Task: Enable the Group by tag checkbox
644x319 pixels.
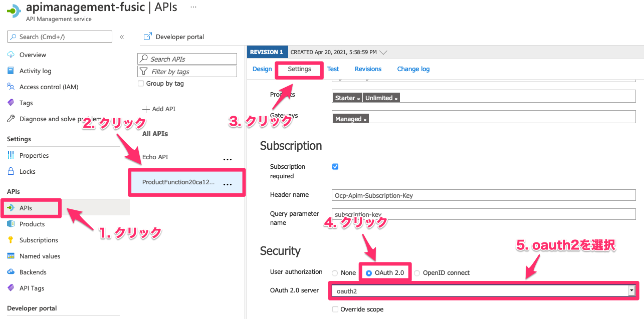Action: tap(141, 84)
